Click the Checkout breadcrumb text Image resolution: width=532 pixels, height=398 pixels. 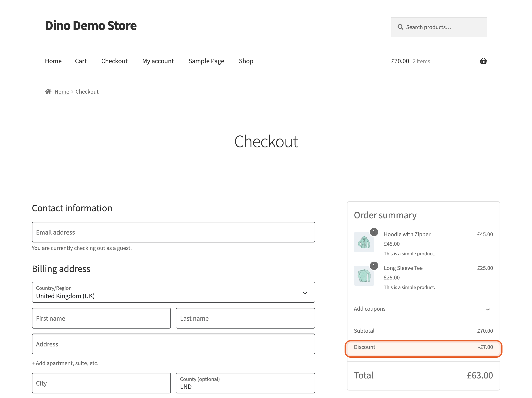coord(87,91)
